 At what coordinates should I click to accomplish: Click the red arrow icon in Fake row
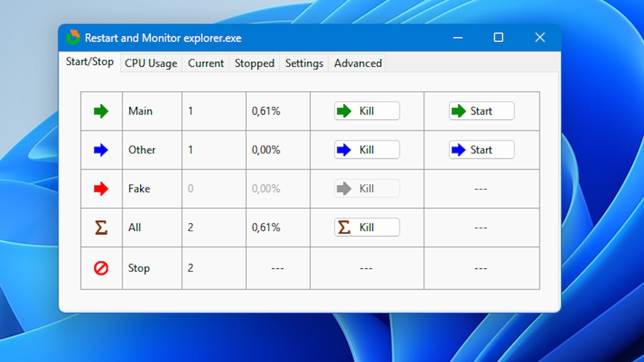tap(101, 189)
